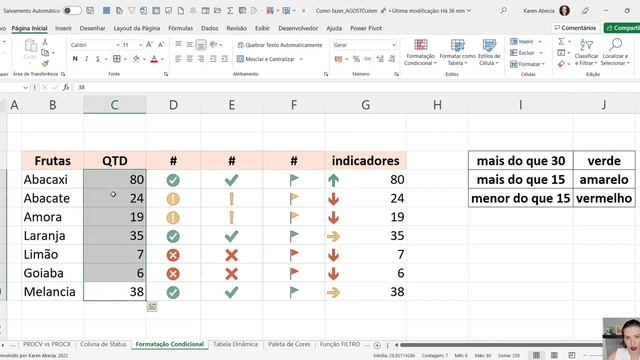This screenshot has width=640, height=360.
Task: Toggle the Salvamento Automático switch
Action: 72,11
